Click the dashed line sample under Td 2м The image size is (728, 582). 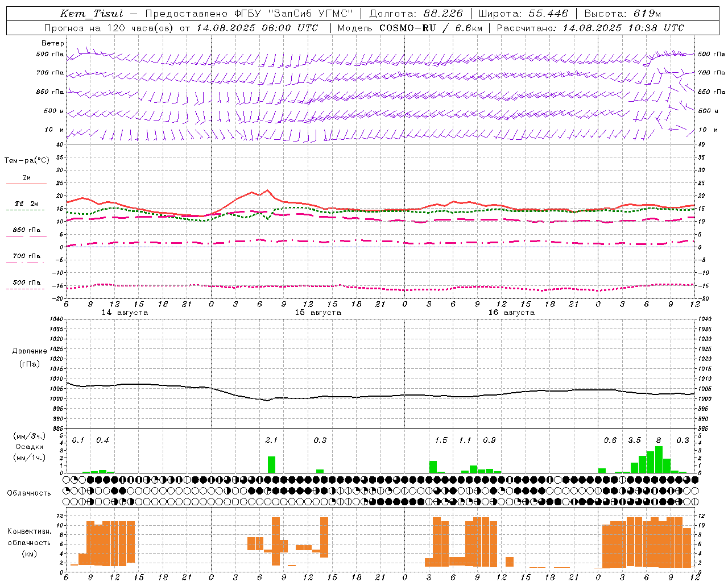[x=25, y=210]
